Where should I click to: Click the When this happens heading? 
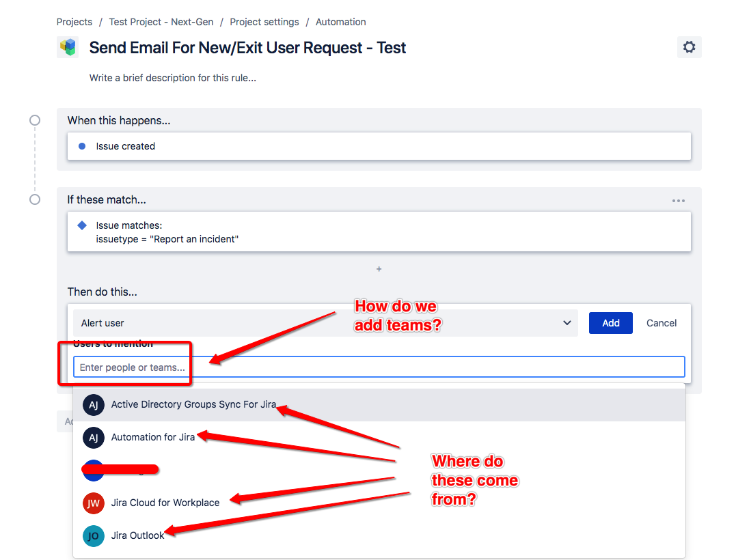point(119,120)
